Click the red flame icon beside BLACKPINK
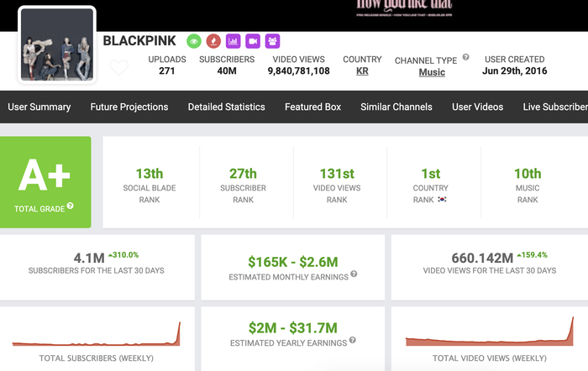Screen dimensions: 588x371 pos(213,40)
